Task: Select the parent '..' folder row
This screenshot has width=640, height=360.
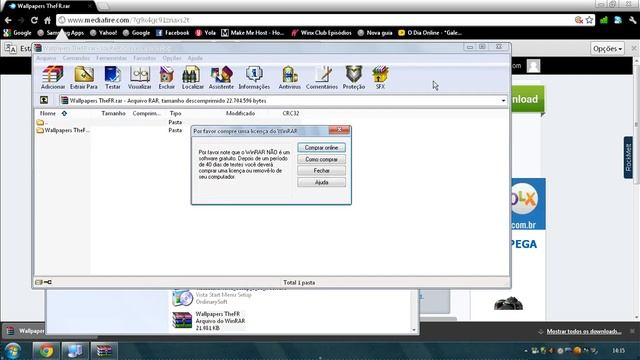Action: pyautogui.click(x=42, y=122)
